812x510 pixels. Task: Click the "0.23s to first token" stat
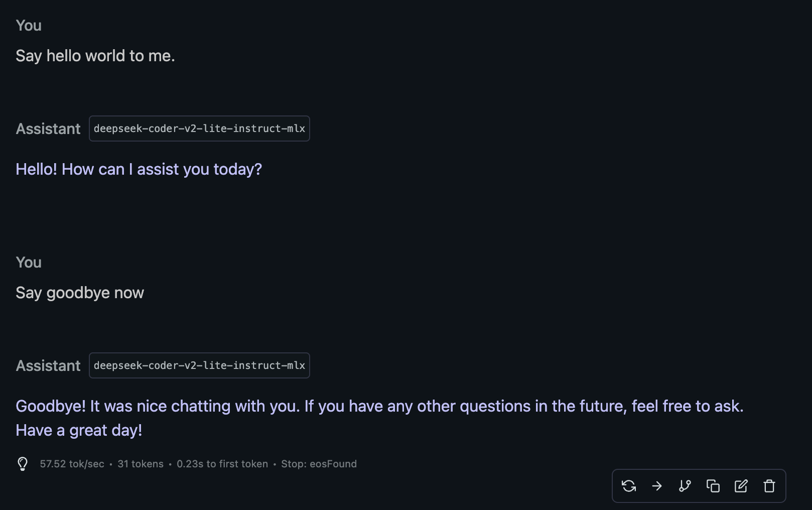click(x=222, y=464)
